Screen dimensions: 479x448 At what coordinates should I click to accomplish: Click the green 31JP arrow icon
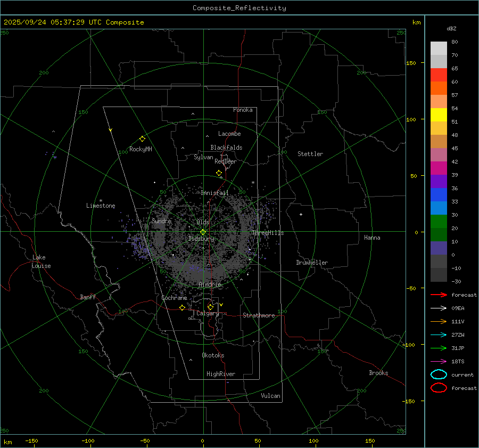[x=439, y=348]
